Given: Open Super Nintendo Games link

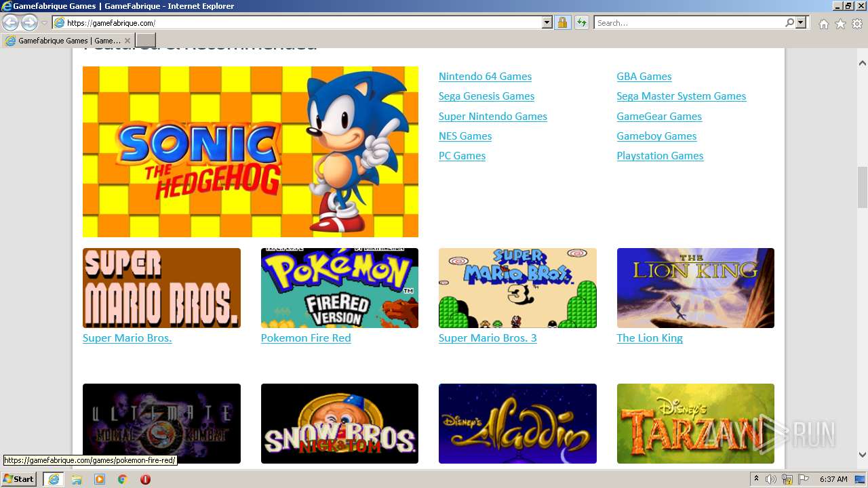Looking at the screenshot, I should point(493,117).
